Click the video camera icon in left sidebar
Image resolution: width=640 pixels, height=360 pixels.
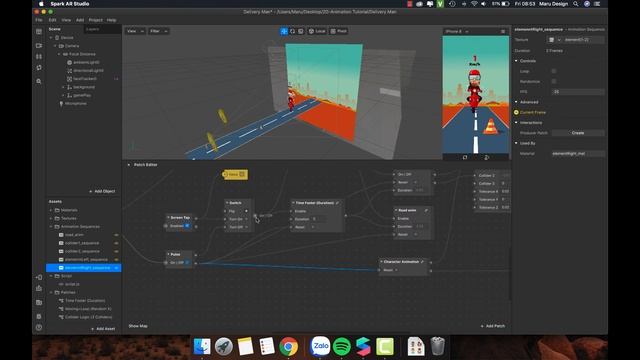pos(39,46)
